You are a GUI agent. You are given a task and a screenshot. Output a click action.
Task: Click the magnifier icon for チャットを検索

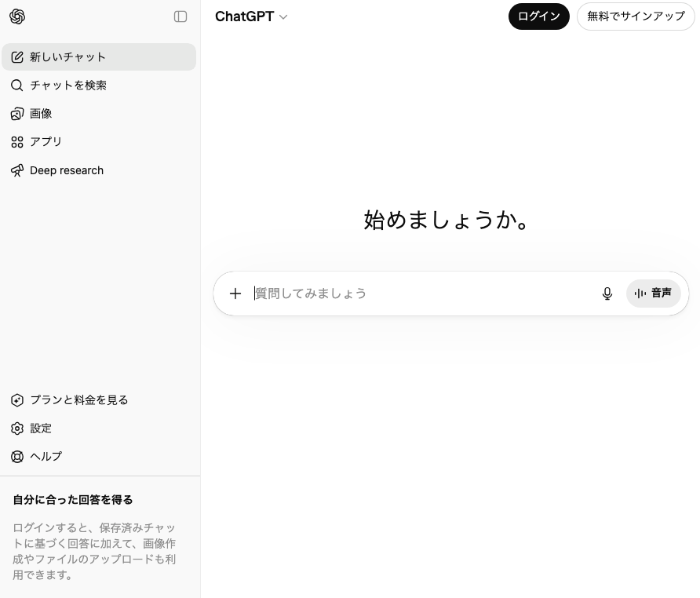[x=17, y=86]
